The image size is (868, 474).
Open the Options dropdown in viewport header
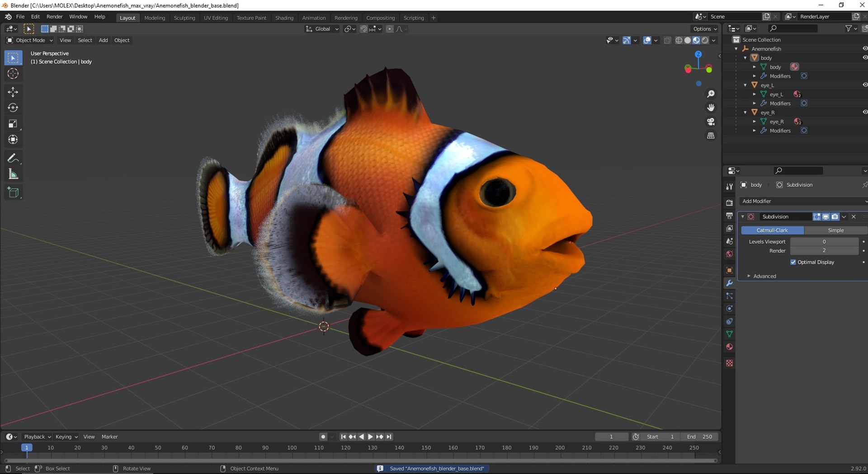point(705,29)
